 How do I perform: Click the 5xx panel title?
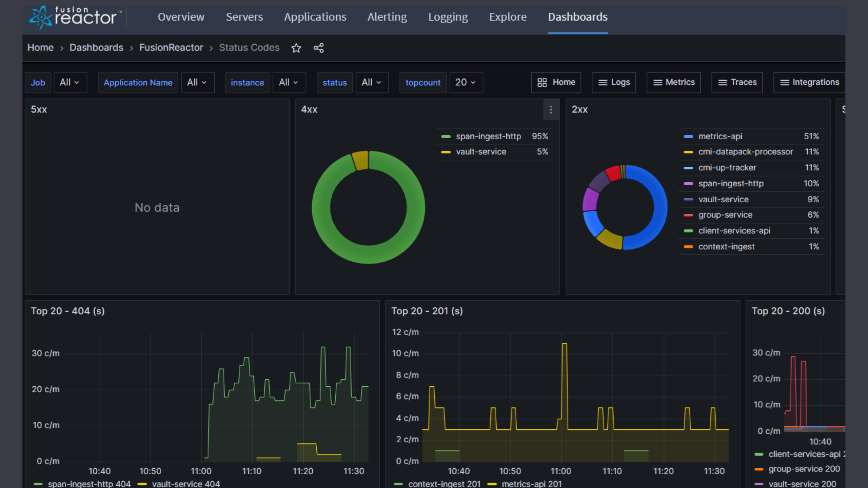pos(39,109)
